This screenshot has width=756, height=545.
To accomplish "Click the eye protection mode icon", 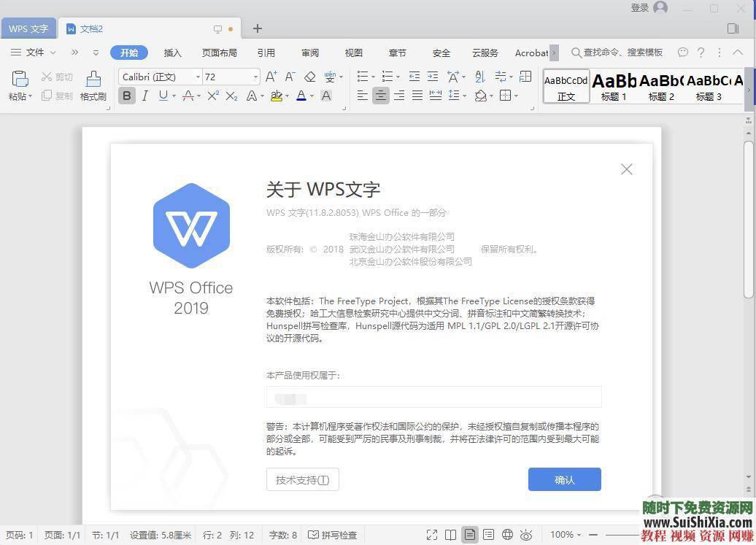I will [528, 535].
